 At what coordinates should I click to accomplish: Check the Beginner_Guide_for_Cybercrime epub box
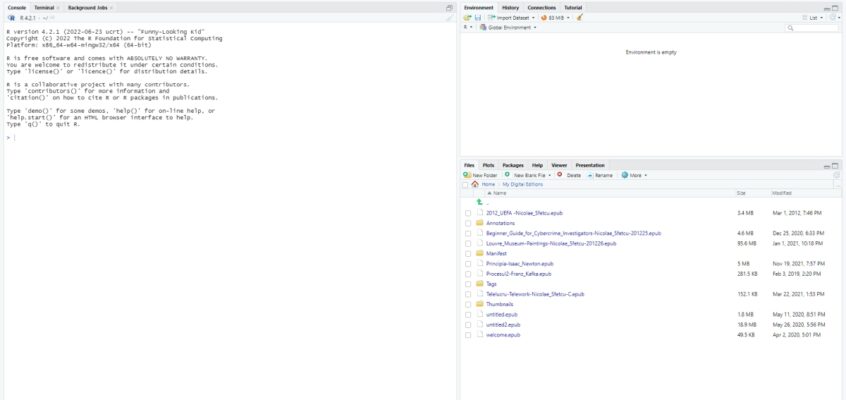468,233
